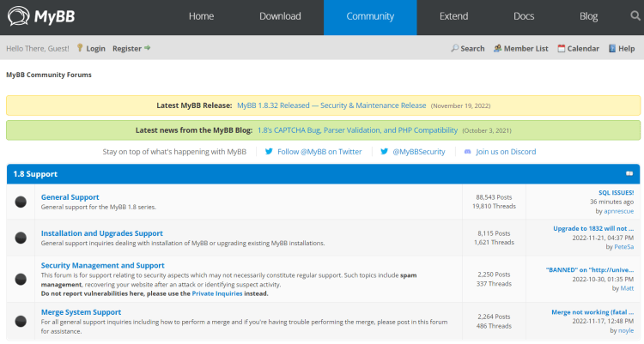Open the SQL ISSUES! last post

pyautogui.click(x=616, y=192)
